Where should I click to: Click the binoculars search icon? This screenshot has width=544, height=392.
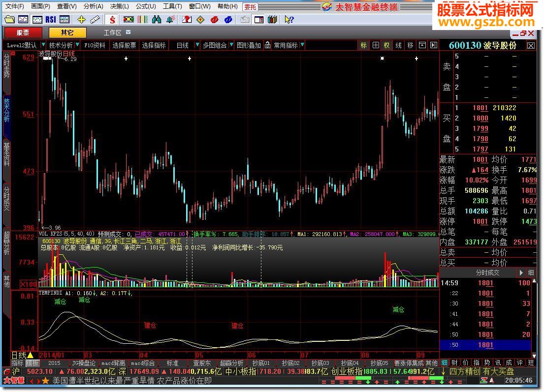point(157,20)
